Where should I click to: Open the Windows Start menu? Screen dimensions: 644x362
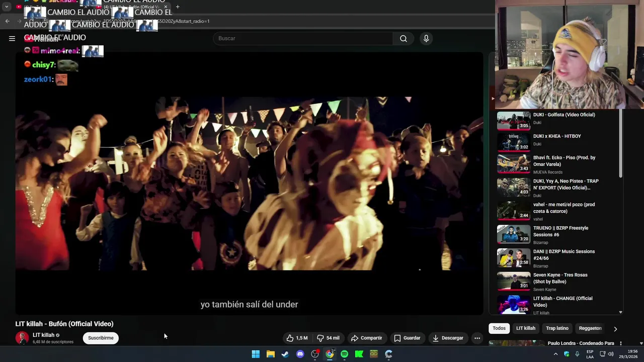(256, 354)
